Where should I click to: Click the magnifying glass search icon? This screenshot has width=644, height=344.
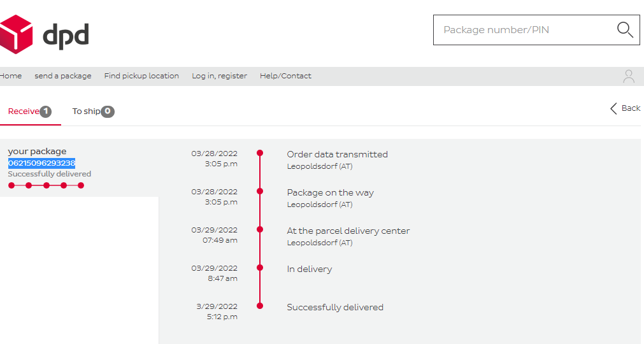click(624, 30)
